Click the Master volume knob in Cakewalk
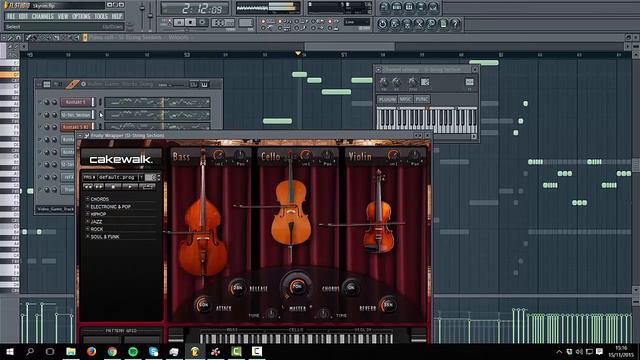 point(297,286)
